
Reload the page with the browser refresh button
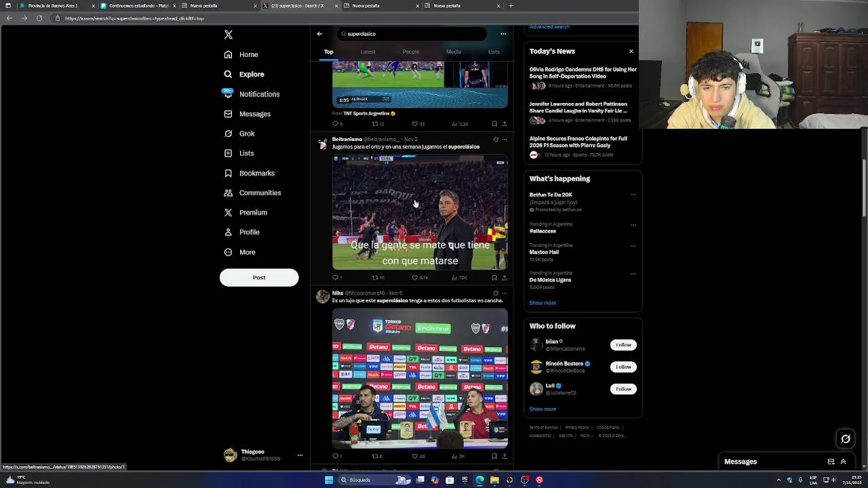[x=39, y=18]
